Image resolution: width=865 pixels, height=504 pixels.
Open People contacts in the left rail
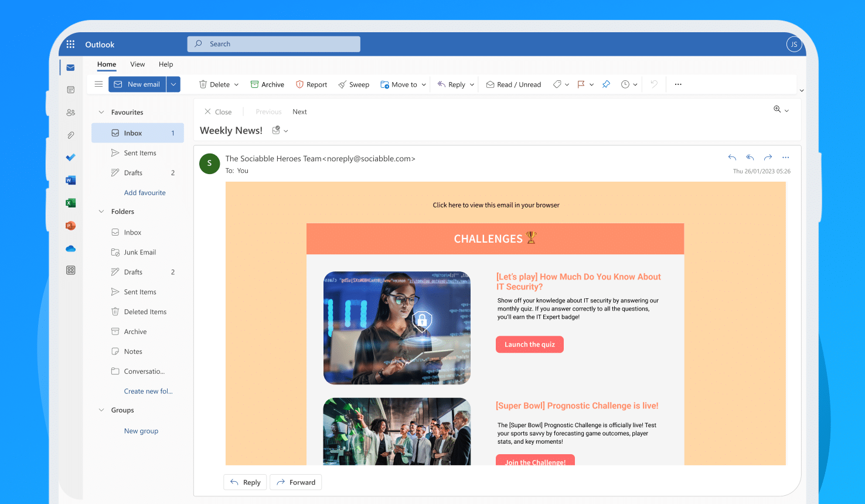(x=70, y=113)
